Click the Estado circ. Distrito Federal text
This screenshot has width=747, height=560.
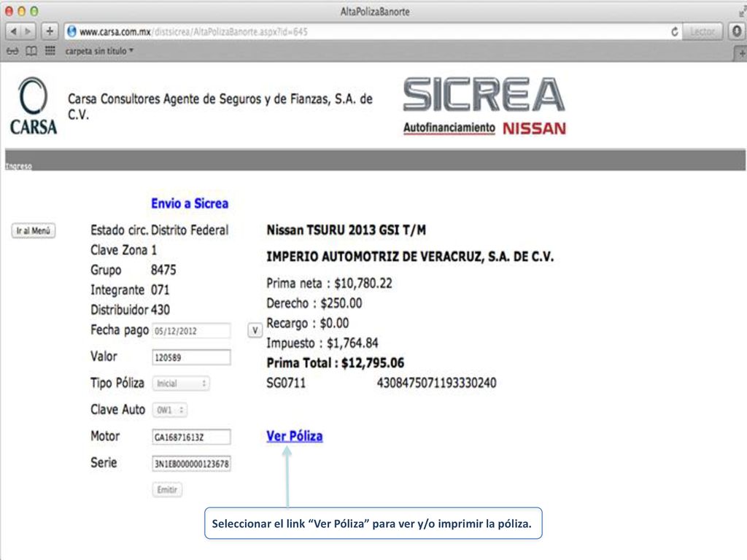click(x=160, y=230)
